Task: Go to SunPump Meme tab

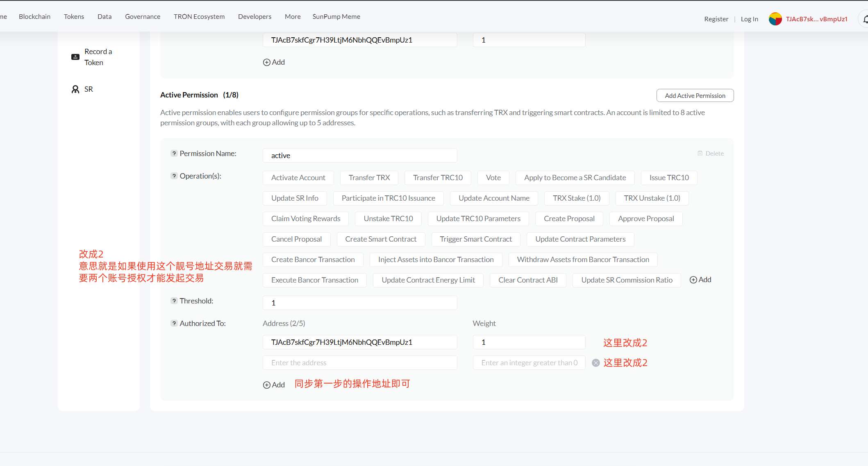Action: pyautogui.click(x=336, y=16)
